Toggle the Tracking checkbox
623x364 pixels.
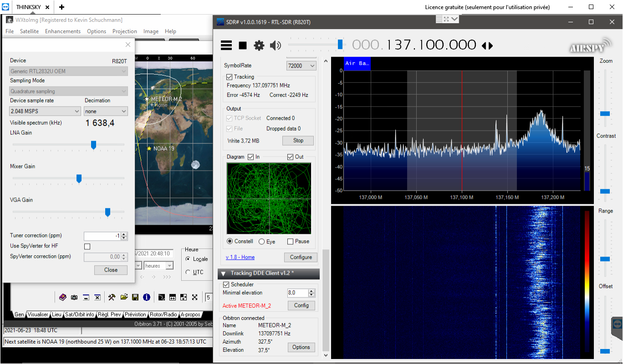point(230,77)
